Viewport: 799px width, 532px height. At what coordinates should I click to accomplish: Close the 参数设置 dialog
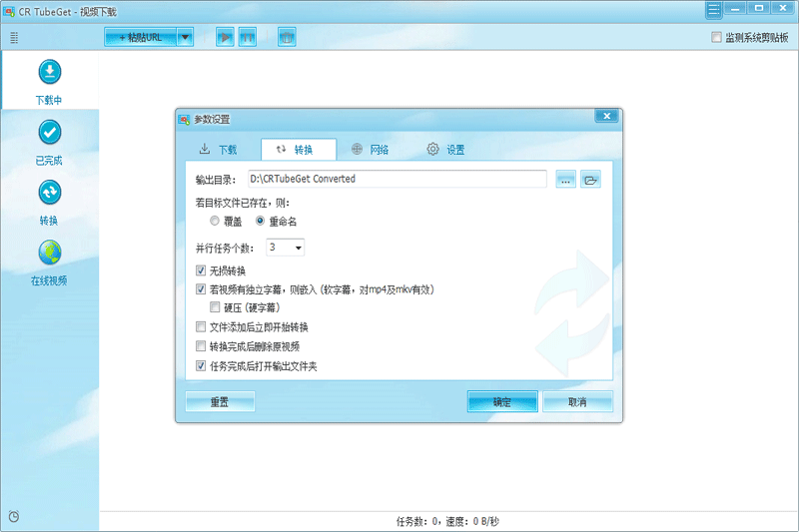(x=606, y=116)
